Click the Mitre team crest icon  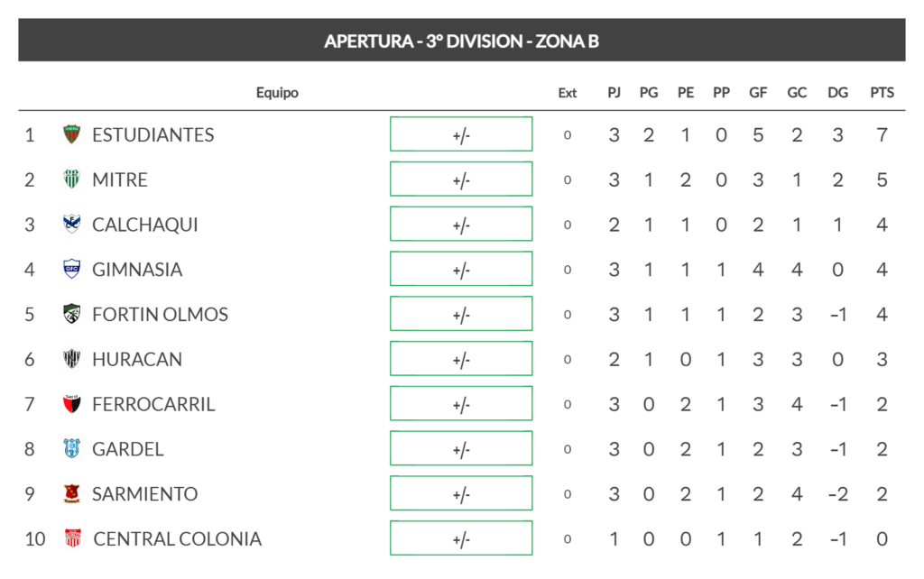pos(72,179)
